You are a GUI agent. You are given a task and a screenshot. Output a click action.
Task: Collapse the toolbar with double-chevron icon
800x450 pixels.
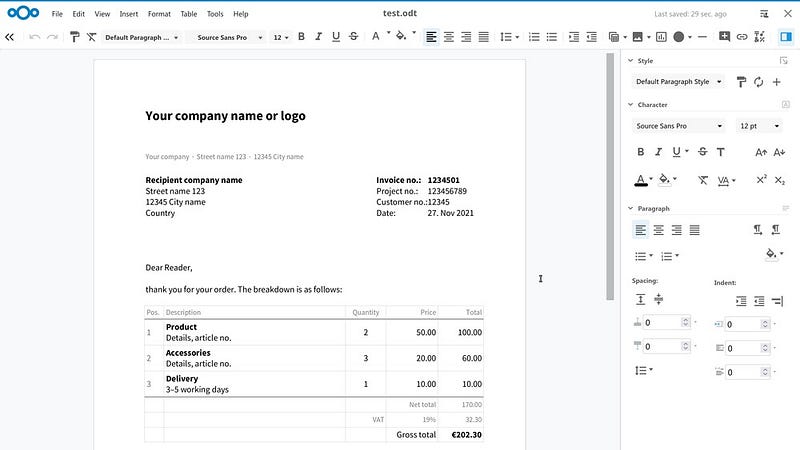click(x=9, y=37)
